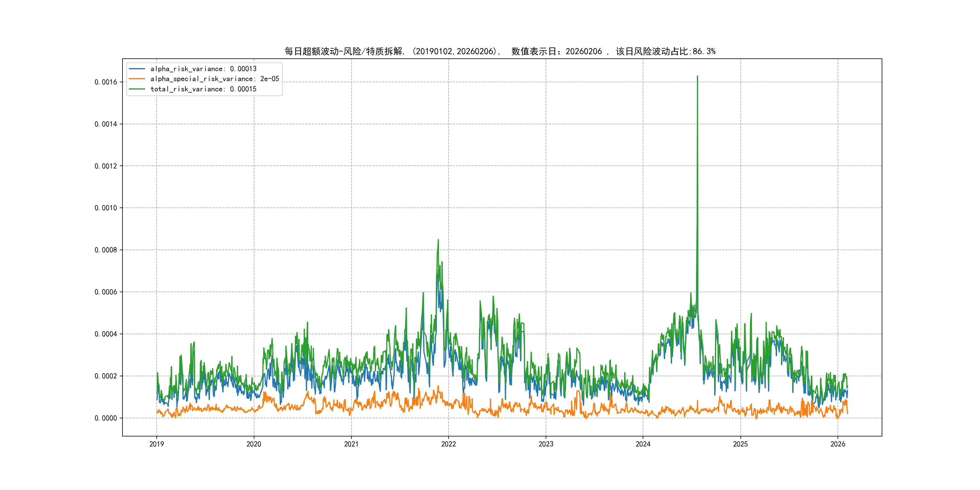Click the 2025 x-axis tick label
Image resolution: width=980 pixels, height=490 pixels.
click(740, 444)
